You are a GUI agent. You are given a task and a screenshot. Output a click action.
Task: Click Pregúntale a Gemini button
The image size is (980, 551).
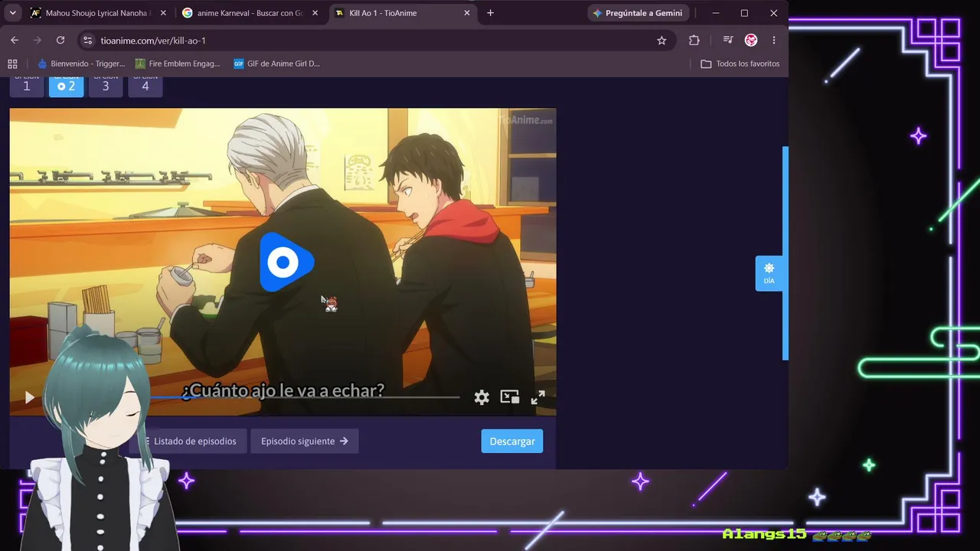[x=638, y=13]
